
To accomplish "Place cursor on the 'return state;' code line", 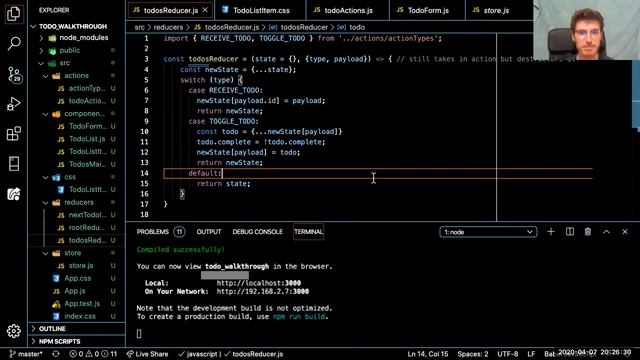I will pyautogui.click(x=224, y=184).
